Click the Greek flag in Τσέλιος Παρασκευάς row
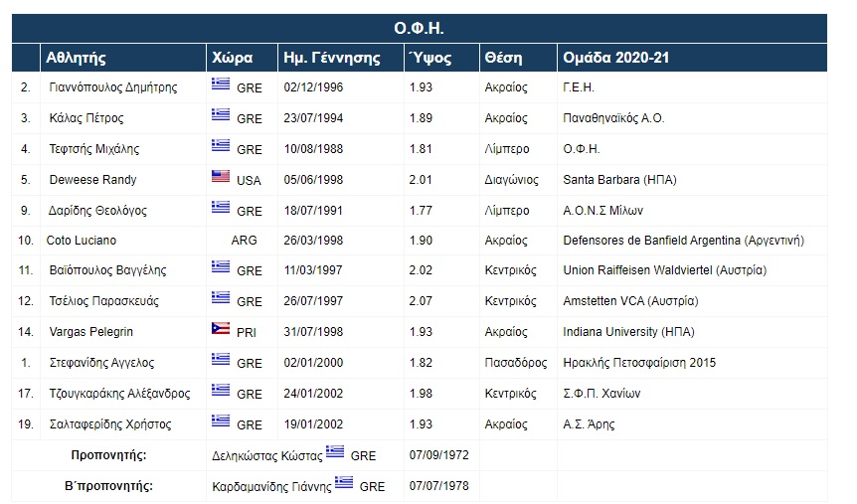The width and height of the screenshot is (857, 504). coord(221,298)
